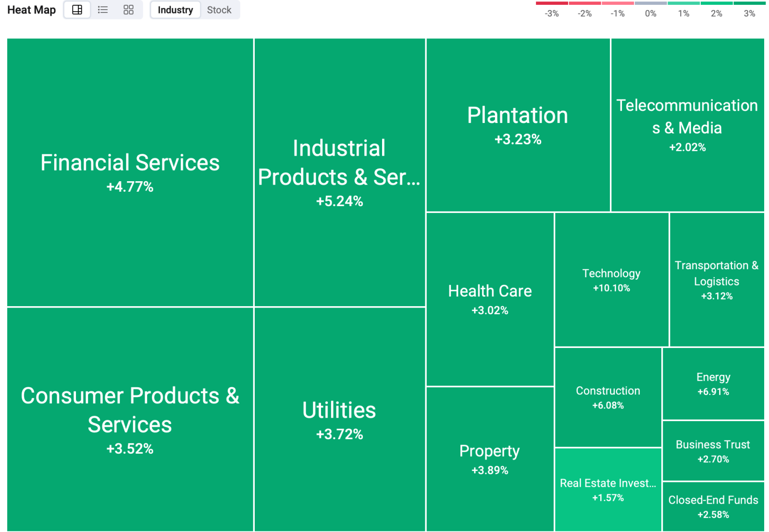The height and width of the screenshot is (532, 769).
Task: Click the -3% legend color swatch
Action: point(552,3)
